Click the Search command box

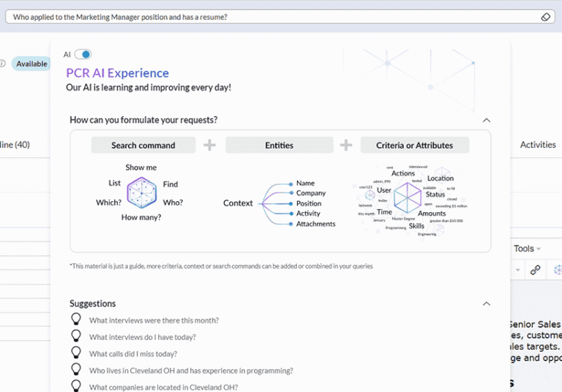tap(143, 145)
